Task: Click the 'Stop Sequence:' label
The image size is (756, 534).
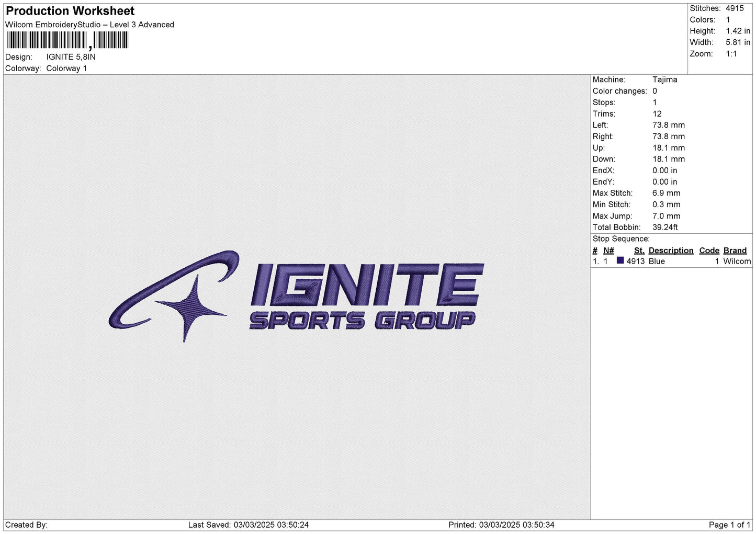Action: click(621, 239)
